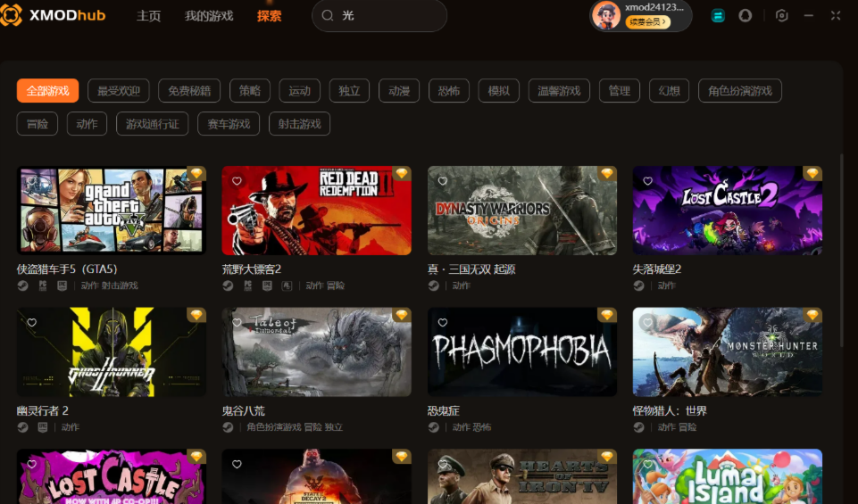Favorite Dynasty Warriors Origins heart icon
This screenshot has height=504, width=858.
(443, 181)
